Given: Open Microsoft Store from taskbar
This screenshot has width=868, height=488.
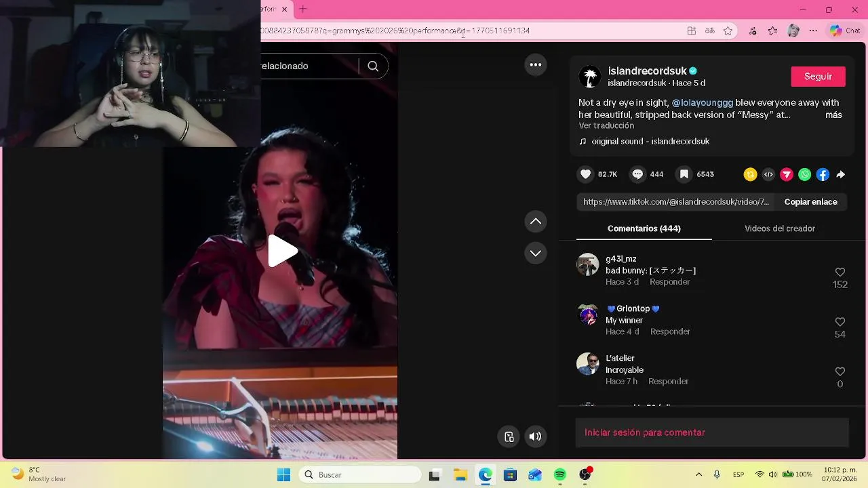Looking at the screenshot, I should tap(510, 475).
